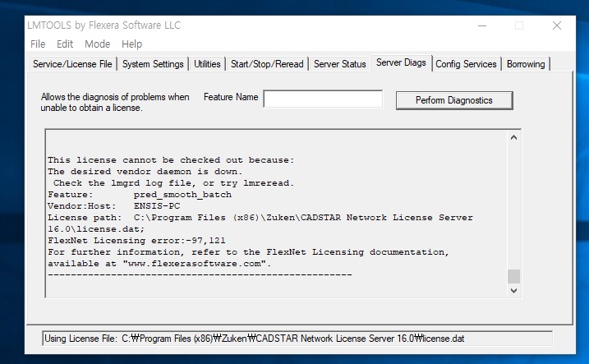Click the 'LMTOOLS by Flexera Software LLC' title
Viewport: 589px width, 364px height.
(x=104, y=25)
